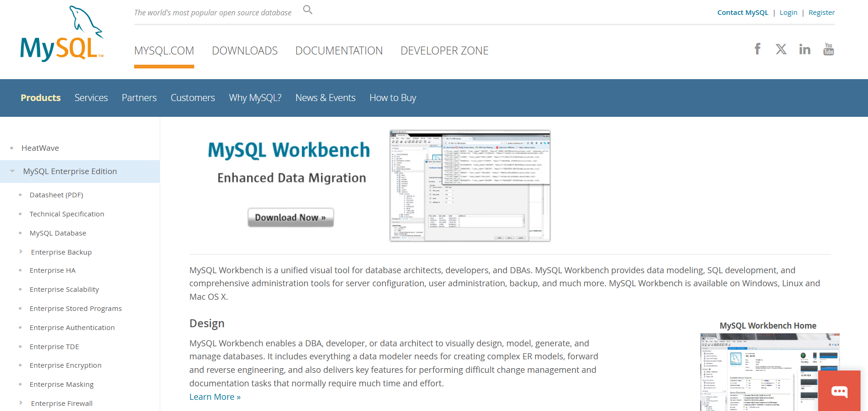Open Enterprise Backup sidebar link
The image size is (868, 411).
(x=61, y=252)
